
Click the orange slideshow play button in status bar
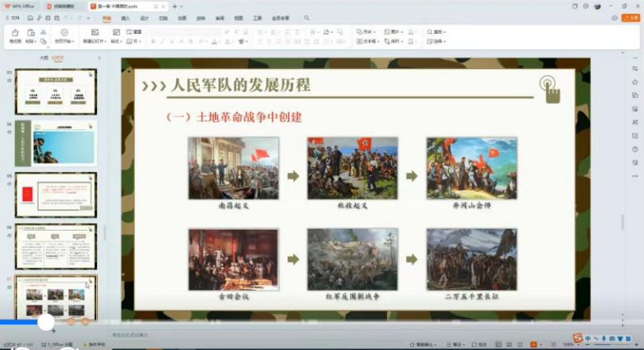pyautogui.click(x=534, y=344)
